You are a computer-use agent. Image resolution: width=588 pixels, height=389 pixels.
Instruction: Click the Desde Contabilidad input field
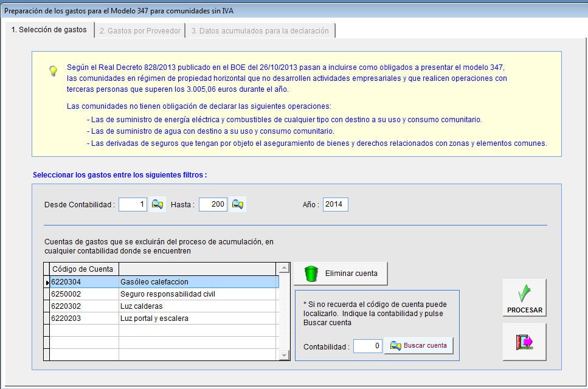point(133,205)
